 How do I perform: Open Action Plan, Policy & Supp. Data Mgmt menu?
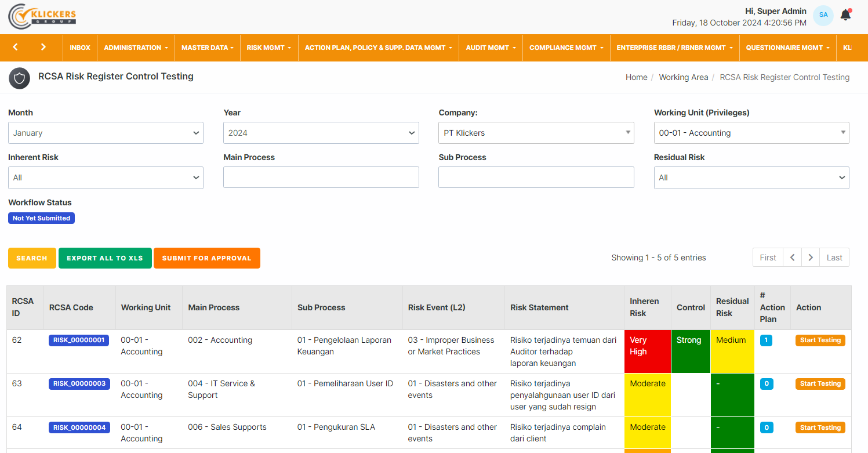(378, 48)
